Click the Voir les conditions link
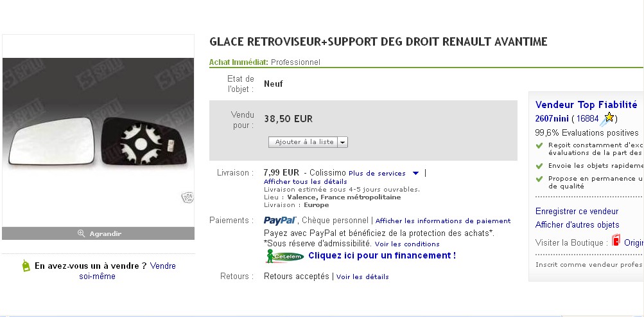This screenshot has height=317, width=644. (407, 244)
